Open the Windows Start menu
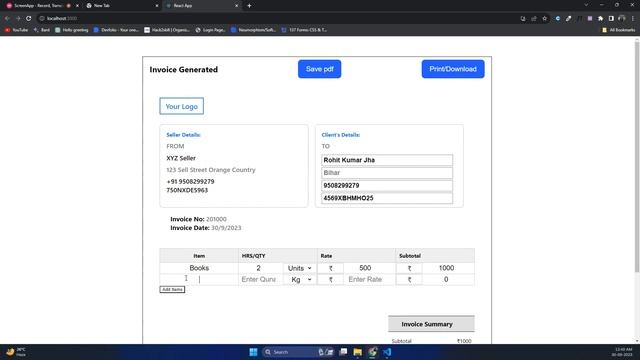This screenshot has height=360, width=640. tap(253, 352)
